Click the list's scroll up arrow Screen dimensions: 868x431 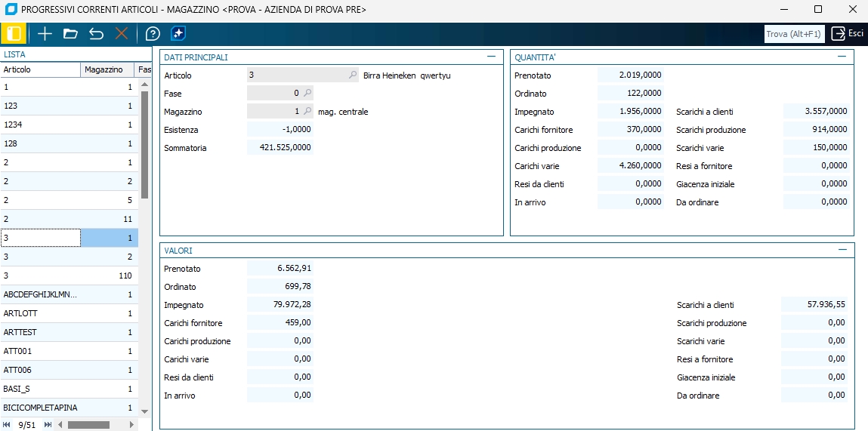[x=144, y=85]
